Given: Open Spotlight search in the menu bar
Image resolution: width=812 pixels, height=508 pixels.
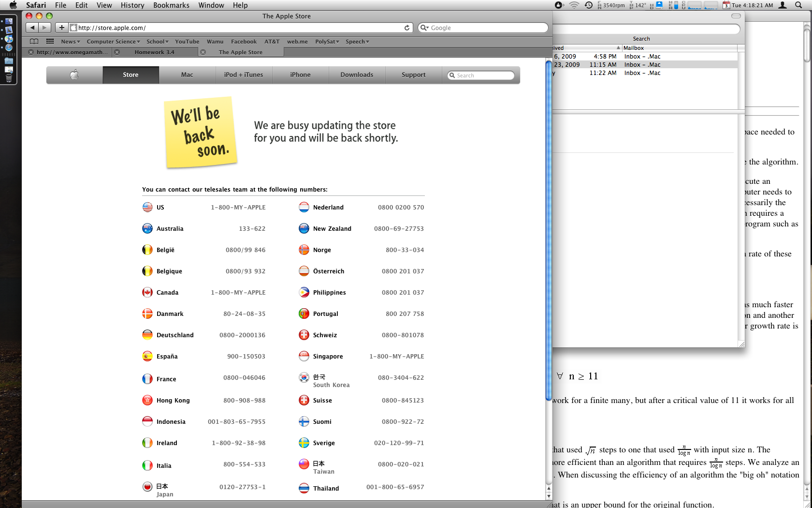Looking at the screenshot, I should click(798, 5).
